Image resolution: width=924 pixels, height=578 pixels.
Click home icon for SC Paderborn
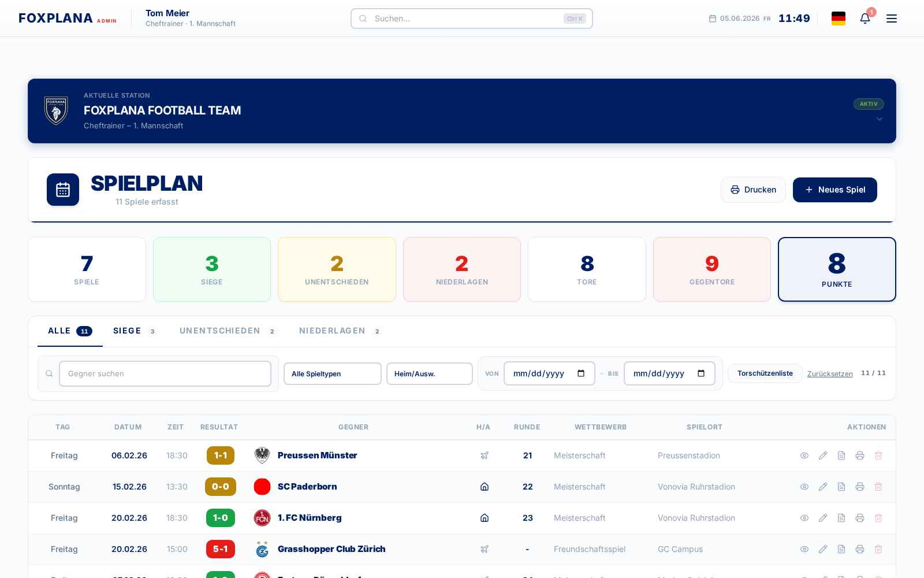click(485, 487)
